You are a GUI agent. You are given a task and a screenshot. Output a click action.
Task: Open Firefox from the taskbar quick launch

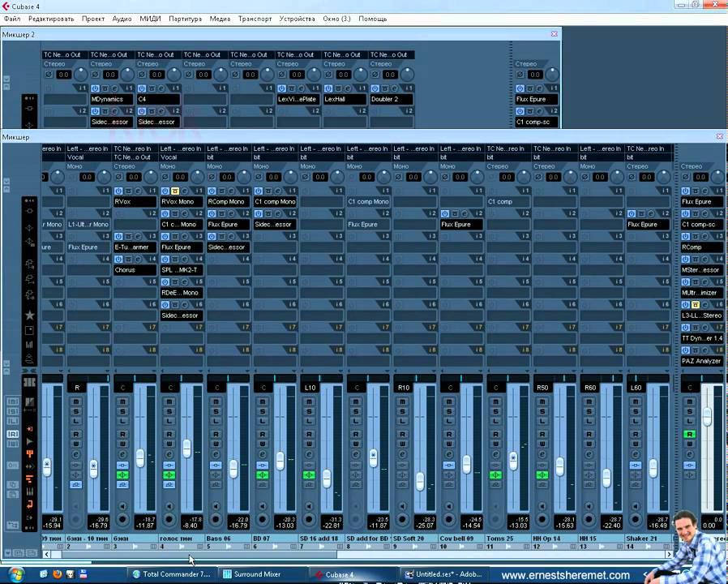click(x=58, y=574)
